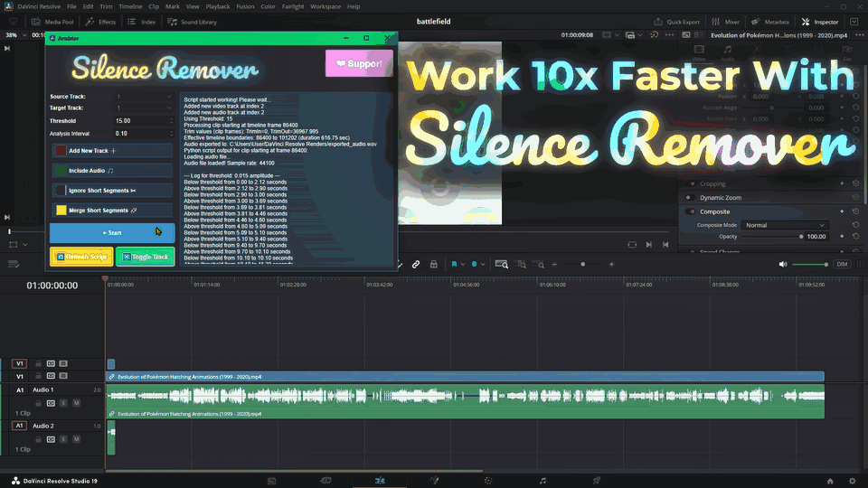Expand the flag marker color dropdown arrow
The height and width of the screenshot is (488, 868).
(x=463, y=265)
